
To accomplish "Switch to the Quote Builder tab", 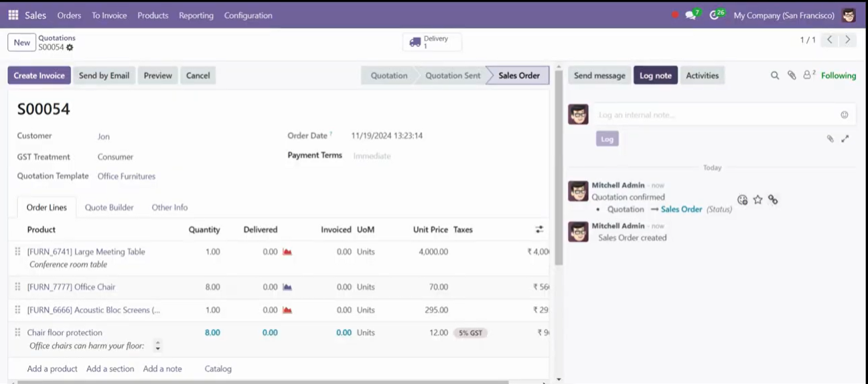I will (109, 208).
